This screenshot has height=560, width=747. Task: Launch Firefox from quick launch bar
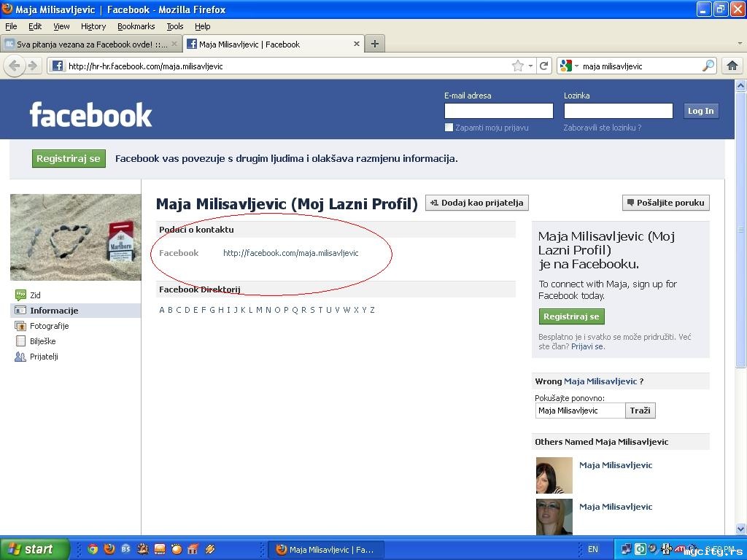pos(109,549)
